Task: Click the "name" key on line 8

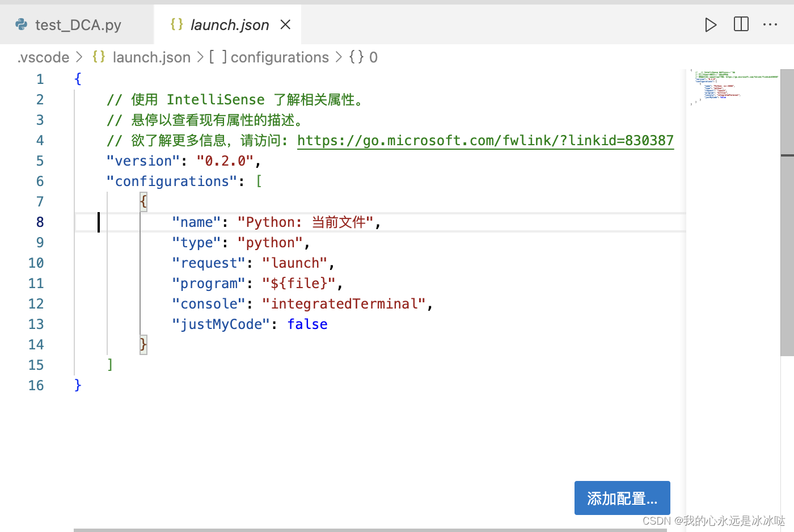Action: point(196,222)
